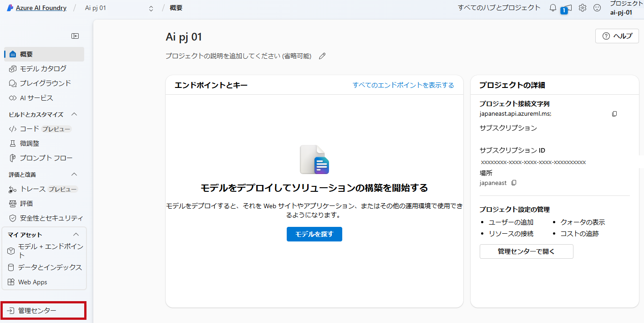Click the Azure AI Foundry logo icon
This screenshot has width=644, height=323.
[x=10, y=8]
